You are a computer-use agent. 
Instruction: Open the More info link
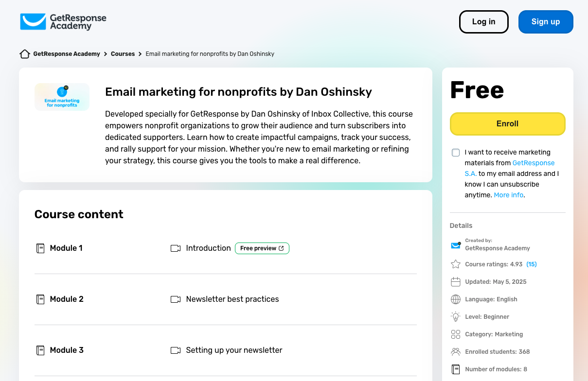tap(509, 195)
